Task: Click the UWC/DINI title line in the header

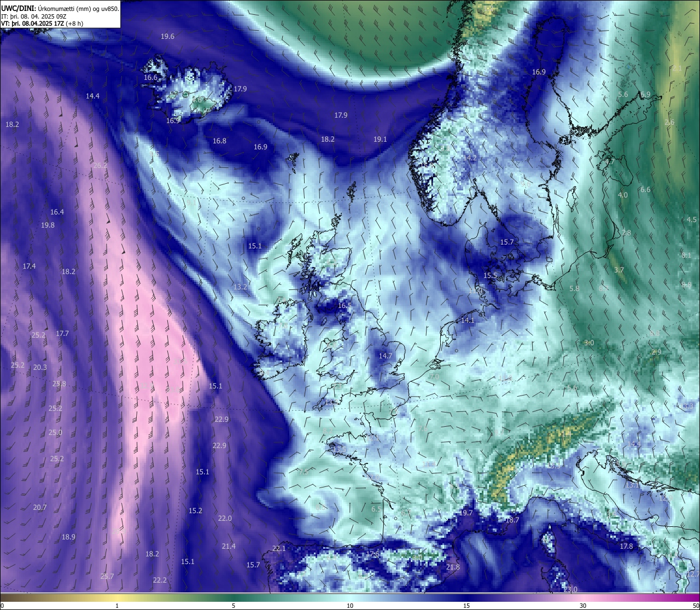Action: pos(60,9)
